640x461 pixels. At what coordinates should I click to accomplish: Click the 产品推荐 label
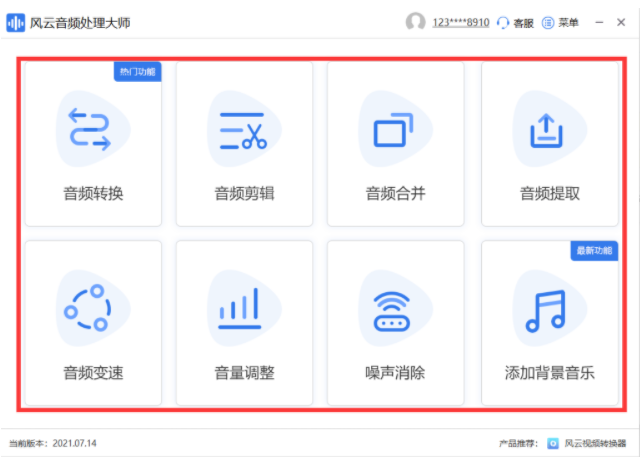518,443
